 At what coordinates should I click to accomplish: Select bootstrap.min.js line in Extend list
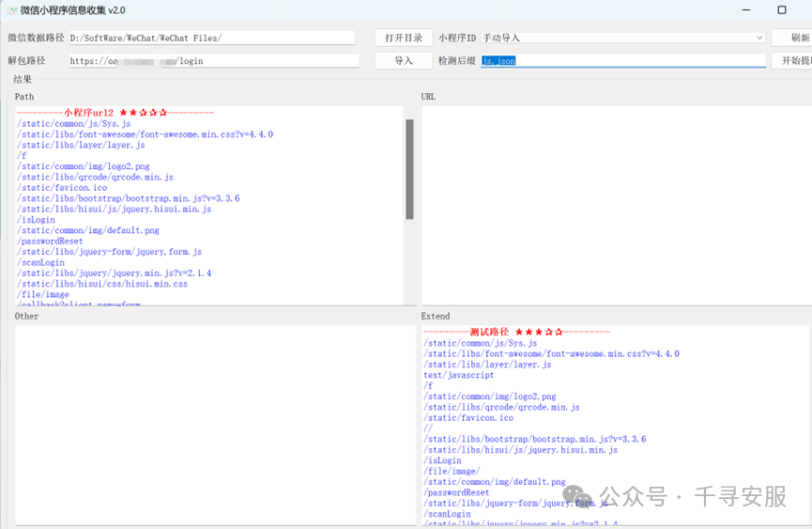535,440
